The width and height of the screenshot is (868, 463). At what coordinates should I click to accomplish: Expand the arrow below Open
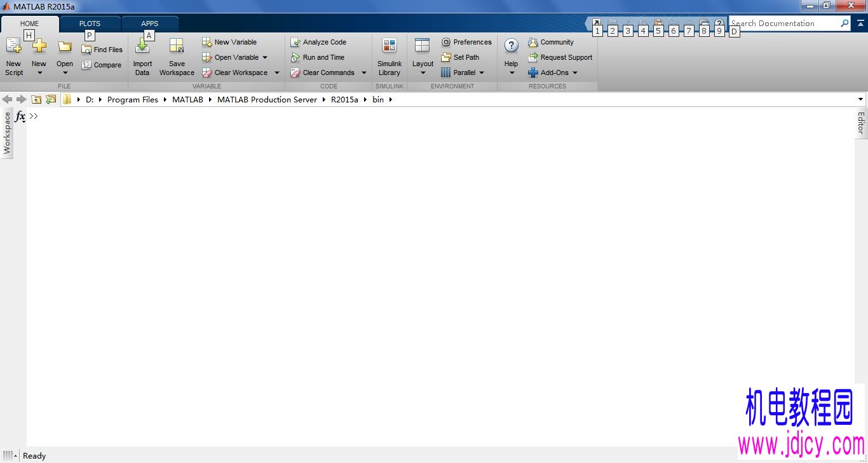coord(65,73)
